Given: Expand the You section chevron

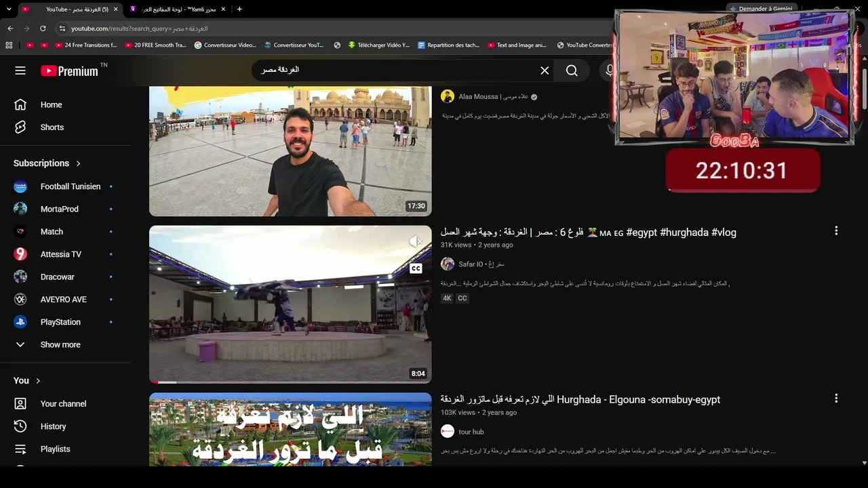Looking at the screenshot, I should tap(38, 381).
